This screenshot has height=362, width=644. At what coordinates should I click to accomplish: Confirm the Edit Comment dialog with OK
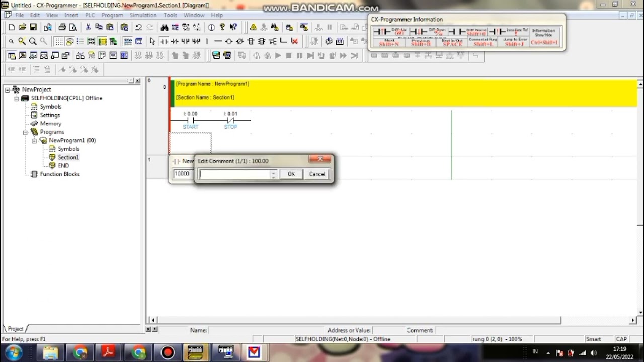pyautogui.click(x=291, y=174)
